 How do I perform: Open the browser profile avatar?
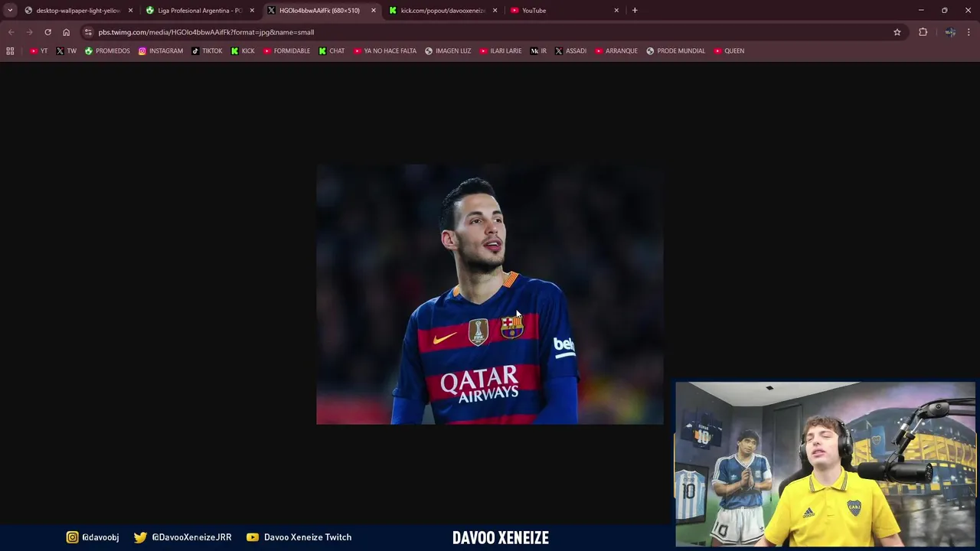950,32
